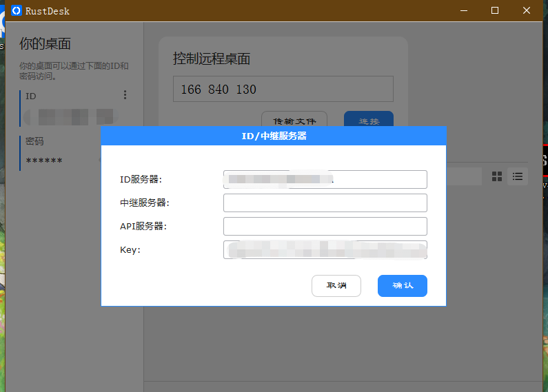
Task: Click the 你的桌面 heading
Action: click(45, 44)
